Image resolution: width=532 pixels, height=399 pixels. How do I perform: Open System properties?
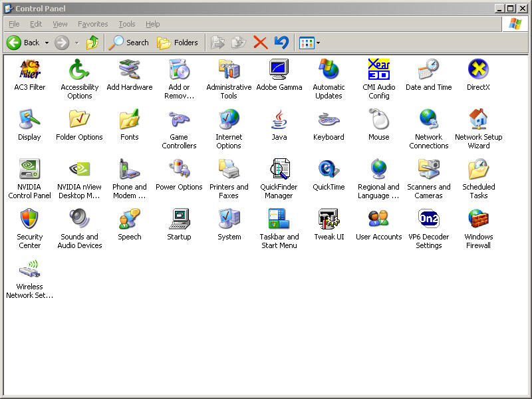pos(229,224)
